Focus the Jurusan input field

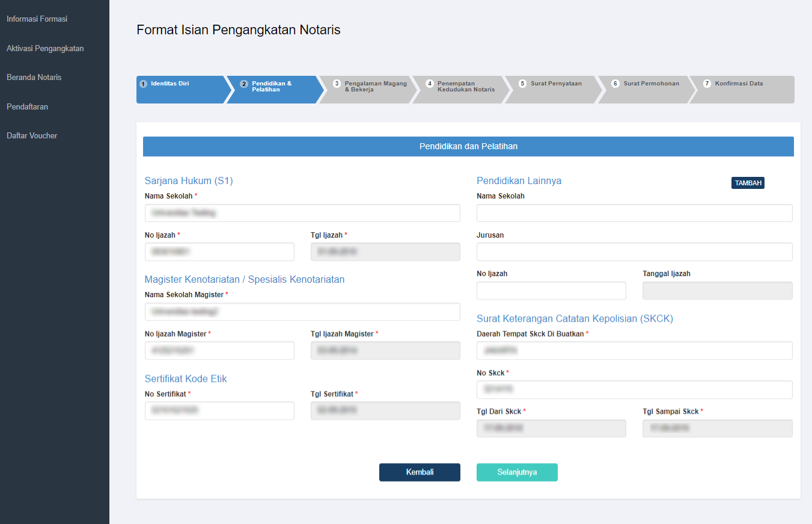pos(634,252)
